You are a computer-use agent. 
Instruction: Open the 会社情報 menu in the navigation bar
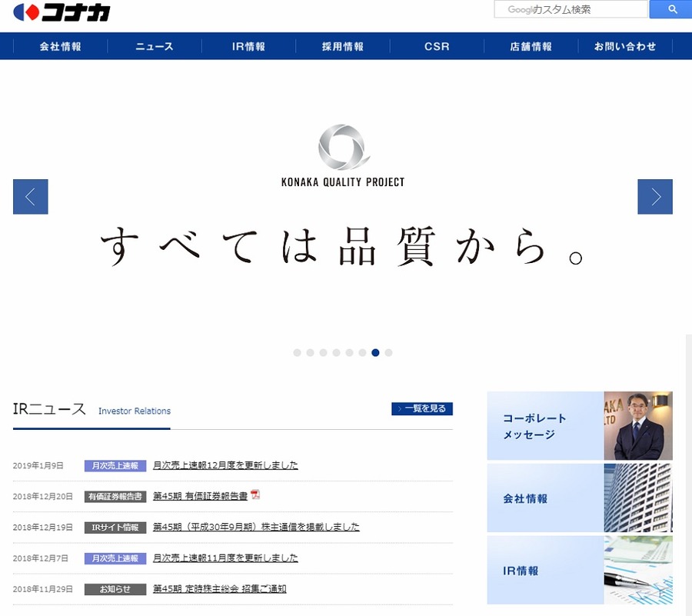click(61, 46)
